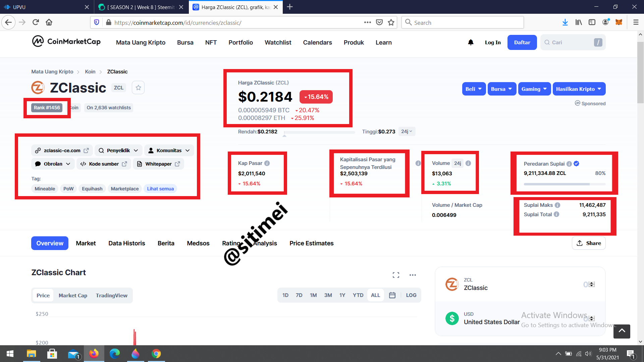Open the Penyelidik dropdown
The image size is (644, 362).
click(118, 150)
